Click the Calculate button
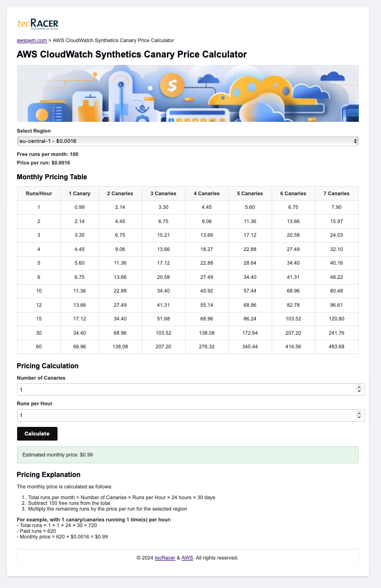Viewport: 381px width, 588px height. click(37, 434)
